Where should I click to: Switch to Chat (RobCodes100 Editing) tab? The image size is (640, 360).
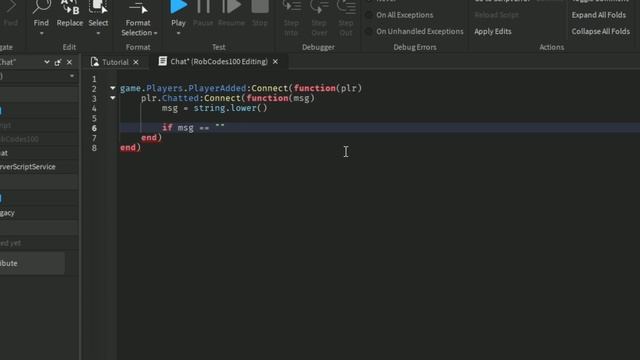(219, 62)
